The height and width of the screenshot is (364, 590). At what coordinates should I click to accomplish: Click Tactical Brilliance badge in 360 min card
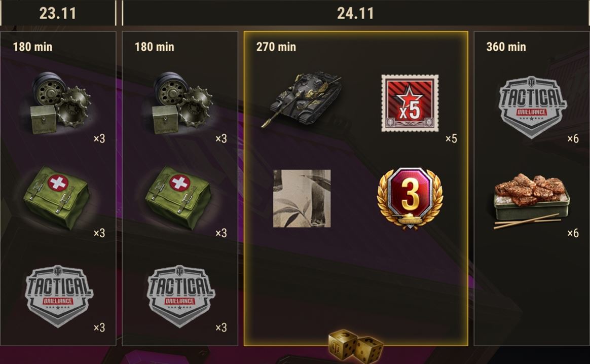(532, 107)
